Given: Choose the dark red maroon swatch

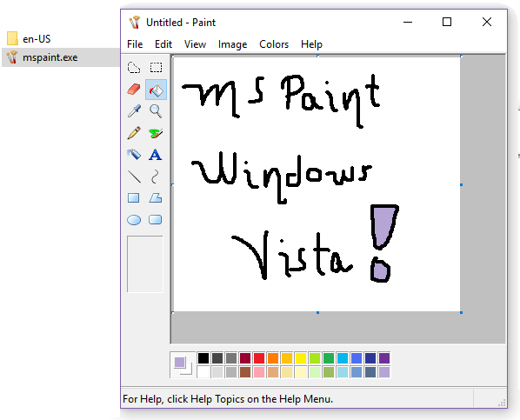Looking at the screenshot, I should 245,358.
